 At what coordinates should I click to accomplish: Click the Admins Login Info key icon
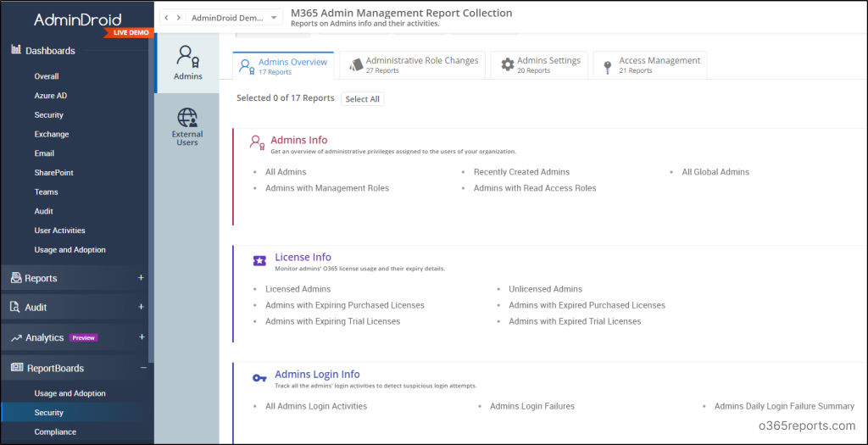259,378
